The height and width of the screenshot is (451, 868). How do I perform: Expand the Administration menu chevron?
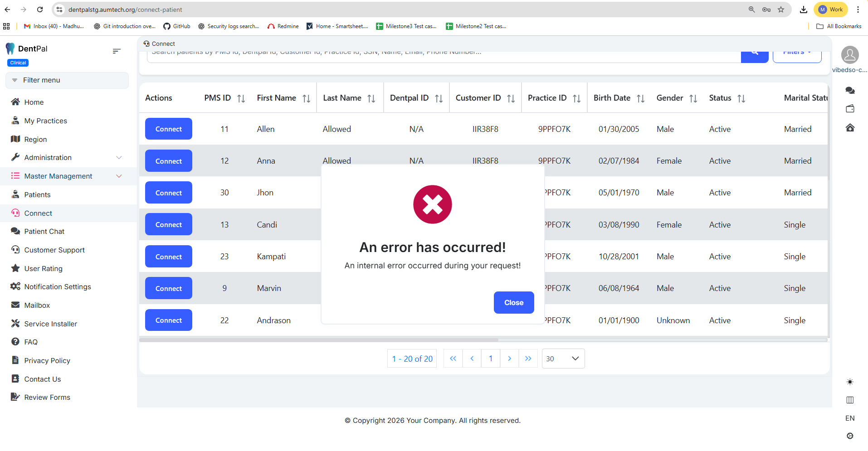click(x=119, y=158)
